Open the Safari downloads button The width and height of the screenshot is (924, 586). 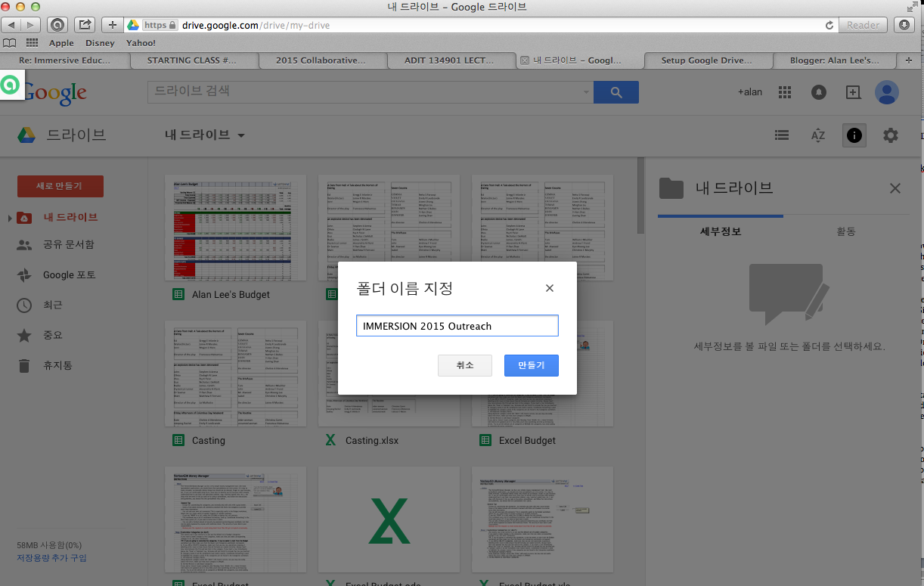904,25
